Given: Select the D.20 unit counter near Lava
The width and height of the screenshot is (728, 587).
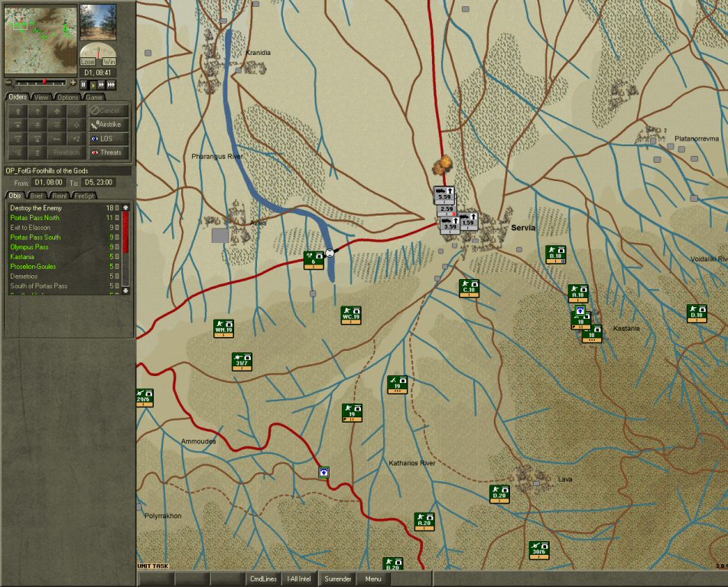Looking at the screenshot, I should 499,494.
